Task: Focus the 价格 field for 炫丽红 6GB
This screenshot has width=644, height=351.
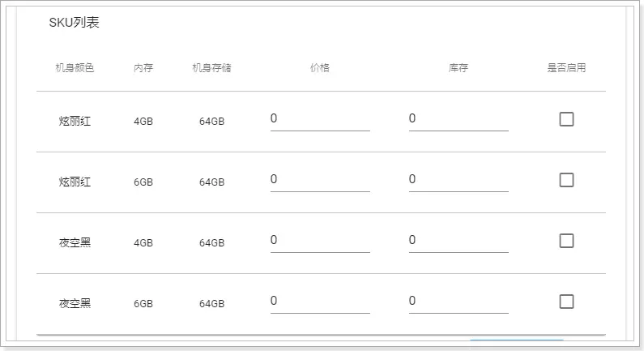Action: tap(320, 180)
